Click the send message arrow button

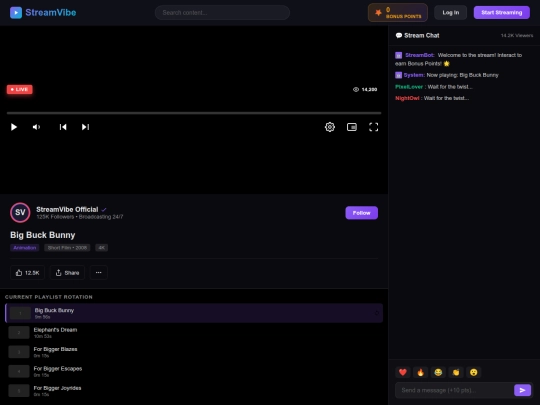(522, 390)
